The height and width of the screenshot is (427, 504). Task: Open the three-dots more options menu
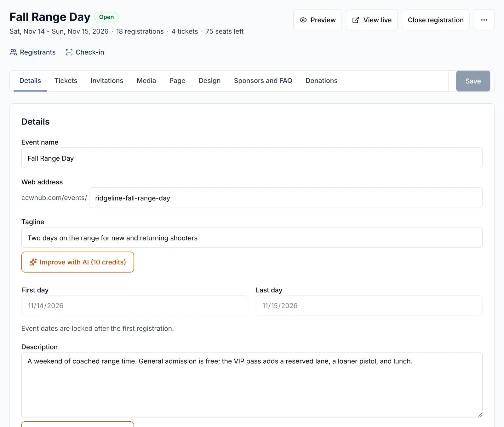(484, 20)
